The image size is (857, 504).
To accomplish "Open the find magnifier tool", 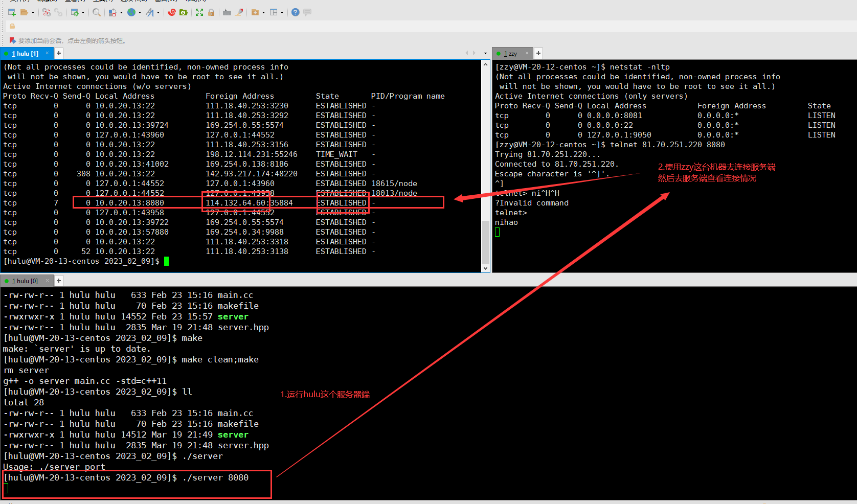I will (97, 12).
